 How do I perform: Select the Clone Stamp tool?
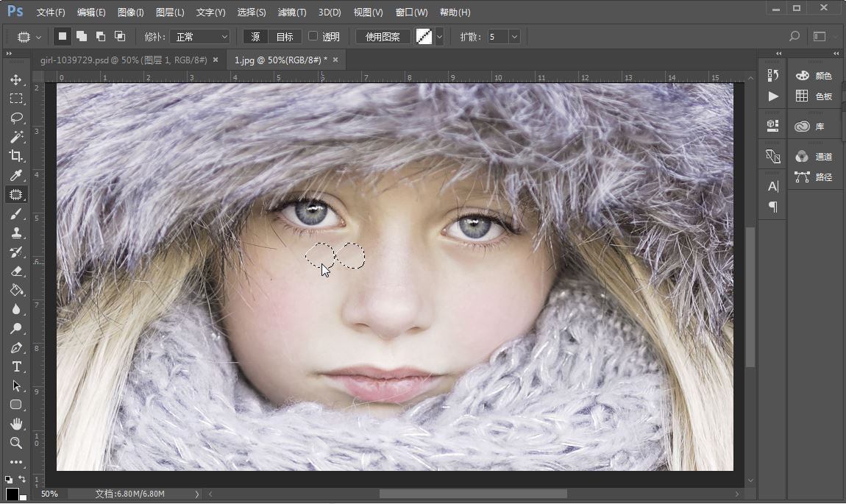(15, 233)
